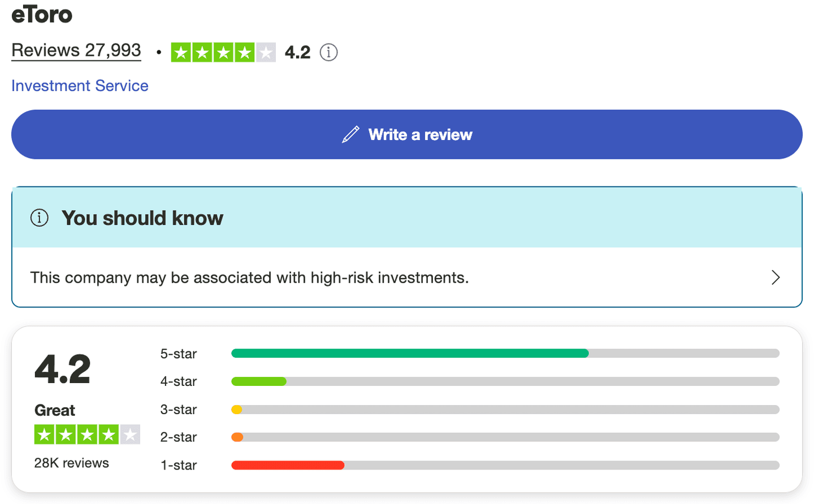Image resolution: width=814 pixels, height=504 pixels.
Task: Open the Reviews 27,993 tab
Action: pyautogui.click(x=76, y=50)
